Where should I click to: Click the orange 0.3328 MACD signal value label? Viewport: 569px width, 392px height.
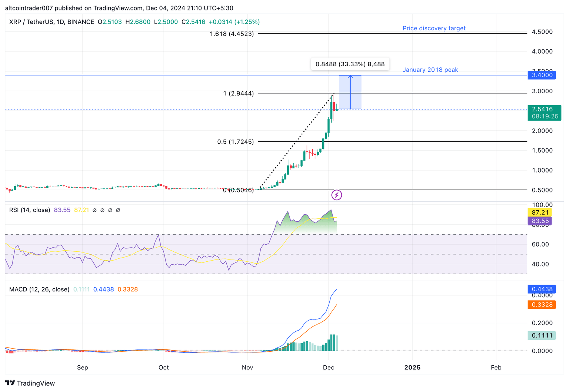click(x=541, y=305)
